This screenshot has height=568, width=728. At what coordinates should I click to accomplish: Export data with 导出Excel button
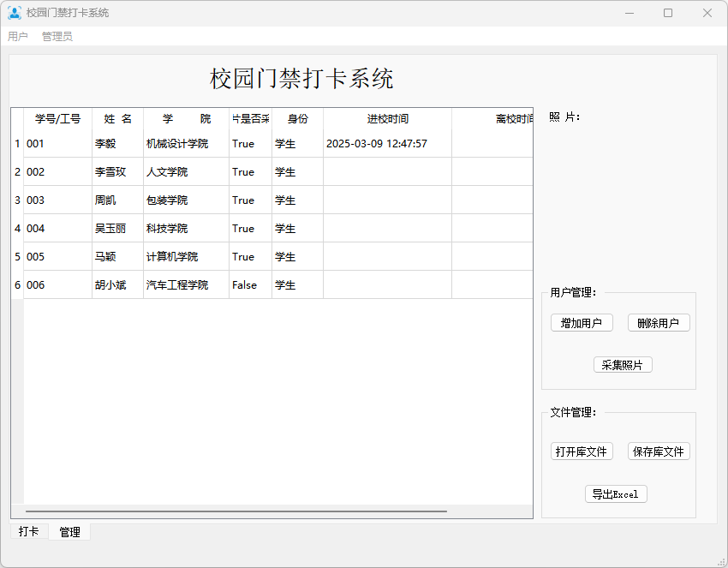tap(615, 494)
